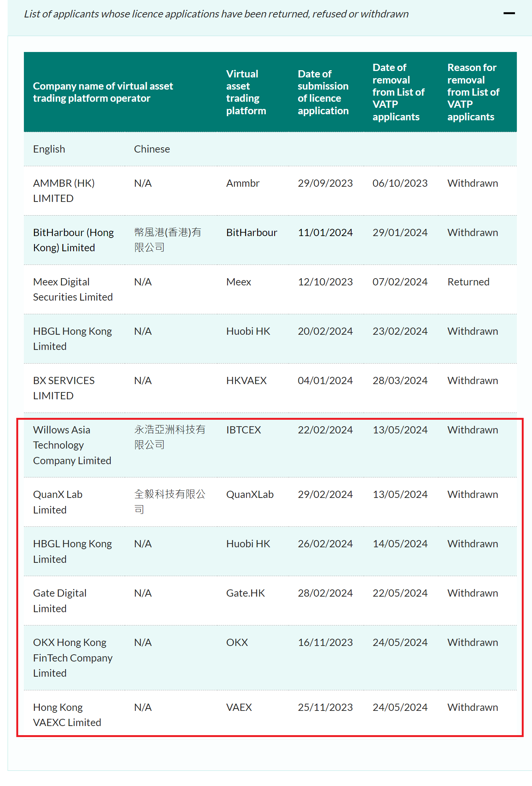Select the Virtual asset trading platform header

tap(246, 92)
